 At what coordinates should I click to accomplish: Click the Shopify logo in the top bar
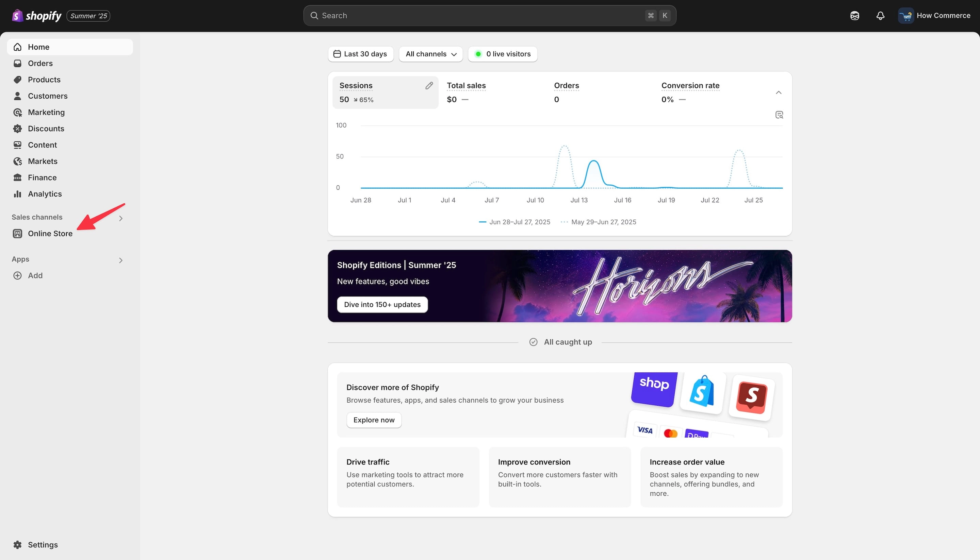pos(36,16)
